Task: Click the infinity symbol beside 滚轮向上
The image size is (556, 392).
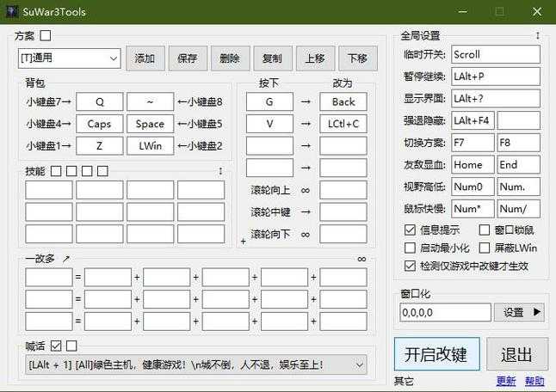Action: (306, 191)
